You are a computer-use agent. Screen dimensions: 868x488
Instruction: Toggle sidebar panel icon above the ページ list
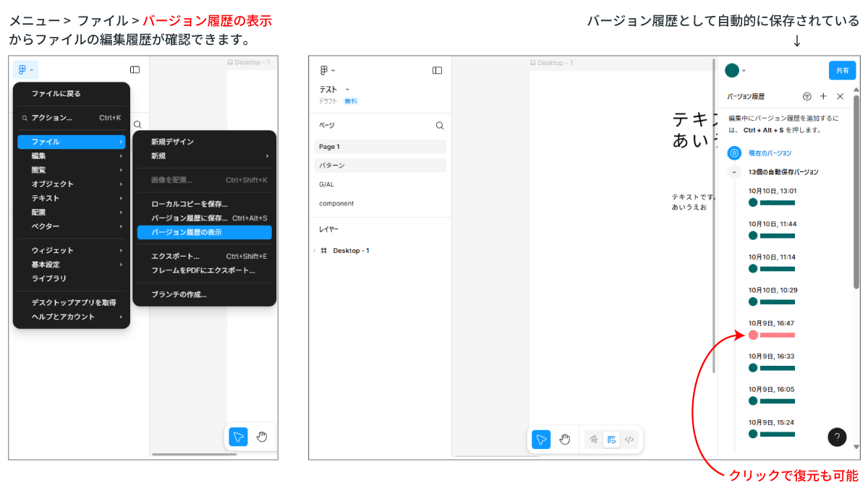coord(437,70)
